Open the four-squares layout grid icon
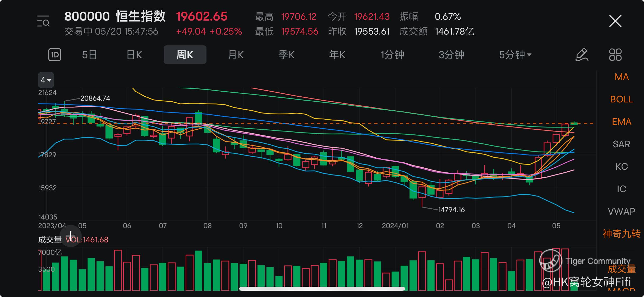644x297 pixels. 615,55
